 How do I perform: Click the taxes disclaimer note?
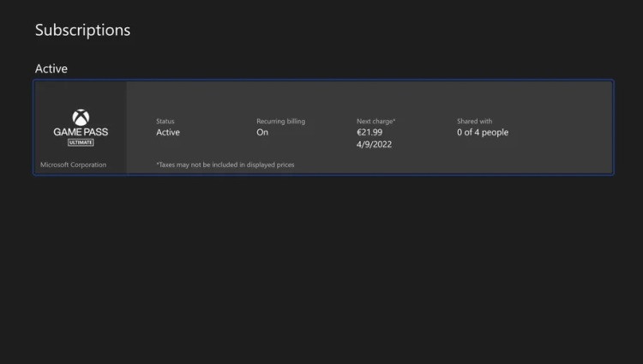225,164
